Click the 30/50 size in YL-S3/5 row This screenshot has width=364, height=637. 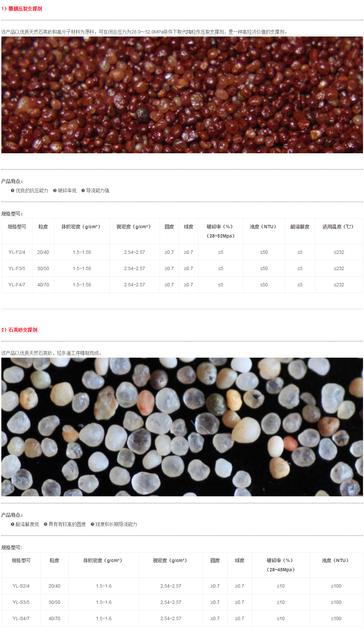click(x=54, y=602)
